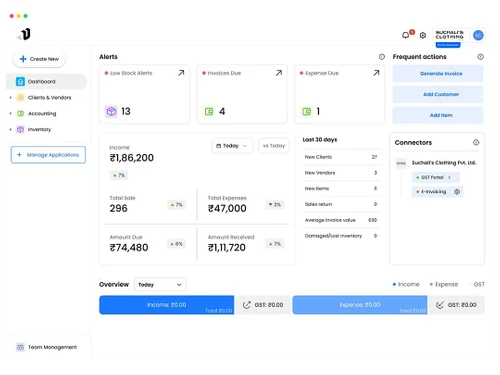Open Invoices Due arrow icon
The width and height of the screenshot is (500, 375).
279,73
